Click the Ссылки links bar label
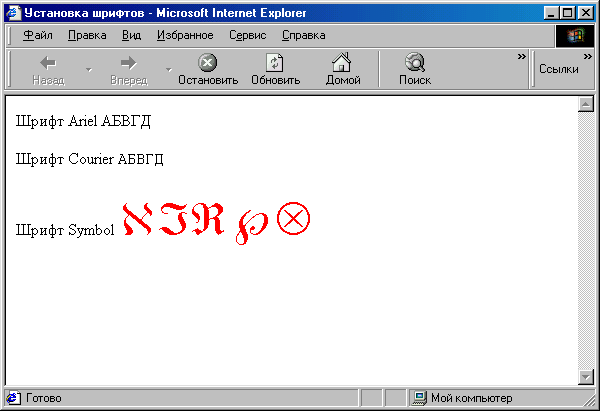The image size is (600, 411). 559,69
